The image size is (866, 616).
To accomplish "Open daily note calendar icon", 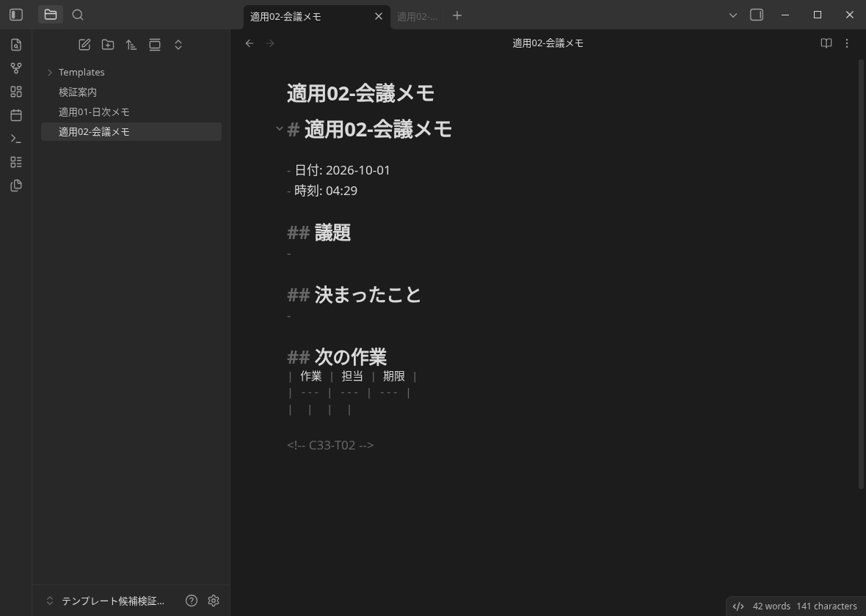I will [x=16, y=115].
